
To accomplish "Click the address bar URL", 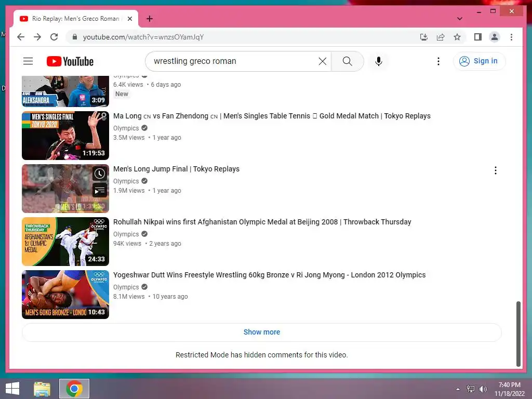I will click(x=143, y=37).
